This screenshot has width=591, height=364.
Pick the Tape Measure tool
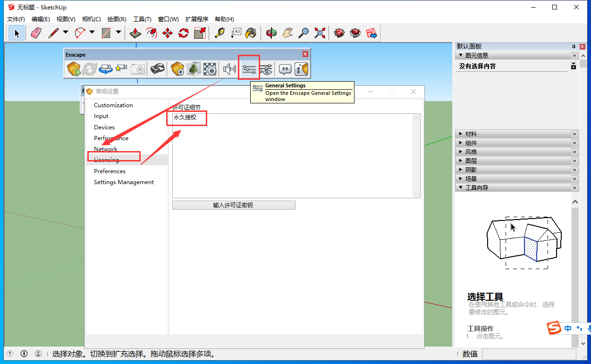[x=220, y=33]
